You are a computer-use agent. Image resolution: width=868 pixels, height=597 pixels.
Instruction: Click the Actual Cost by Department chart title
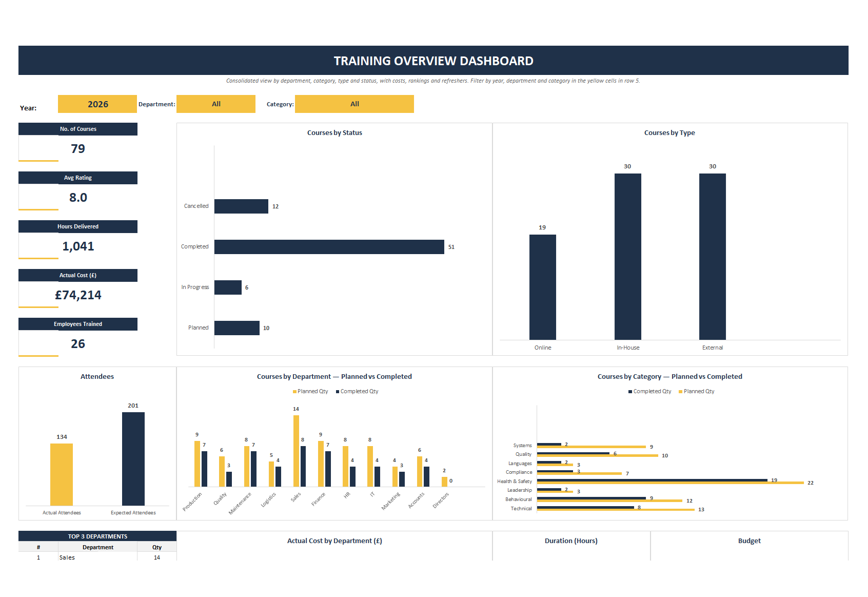(334, 541)
